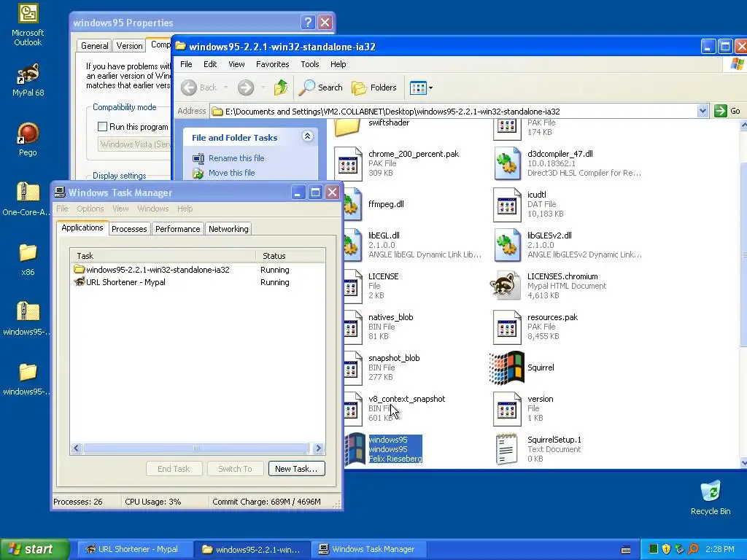Click the security shield tray icon
The height and width of the screenshot is (560, 747).
tap(666, 549)
